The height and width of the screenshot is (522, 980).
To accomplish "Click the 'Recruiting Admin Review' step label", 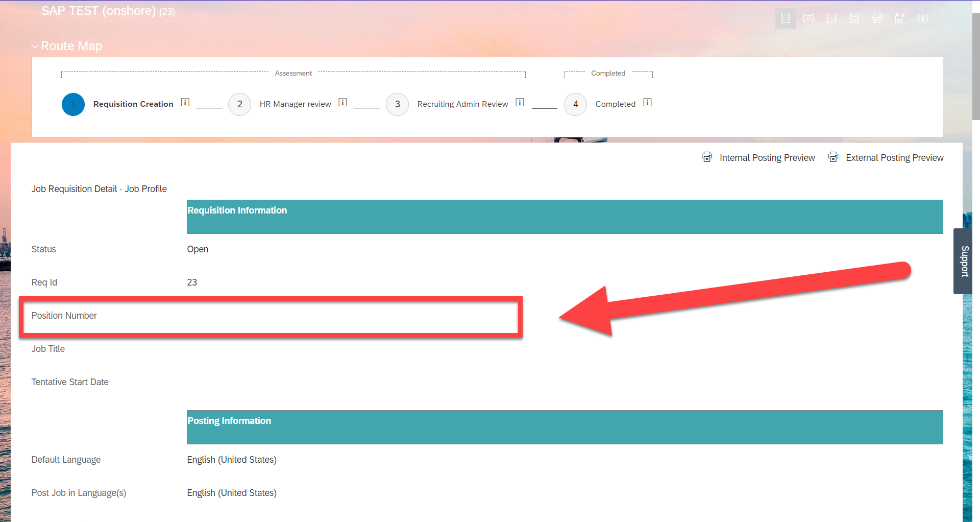I will click(462, 104).
